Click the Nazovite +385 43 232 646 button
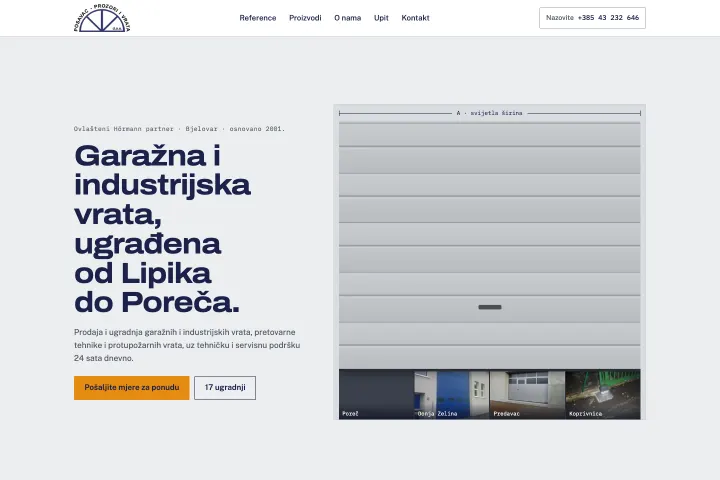Viewport: 720px width, 480px height. (x=592, y=18)
